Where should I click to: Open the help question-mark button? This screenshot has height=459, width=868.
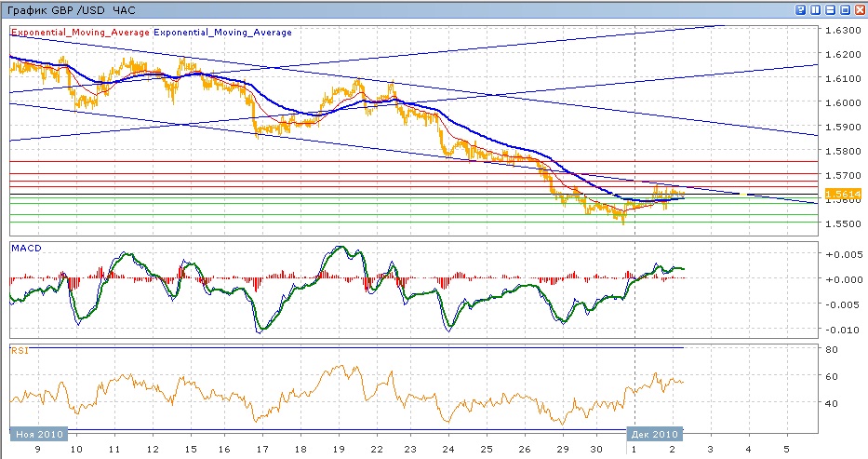tap(800, 10)
